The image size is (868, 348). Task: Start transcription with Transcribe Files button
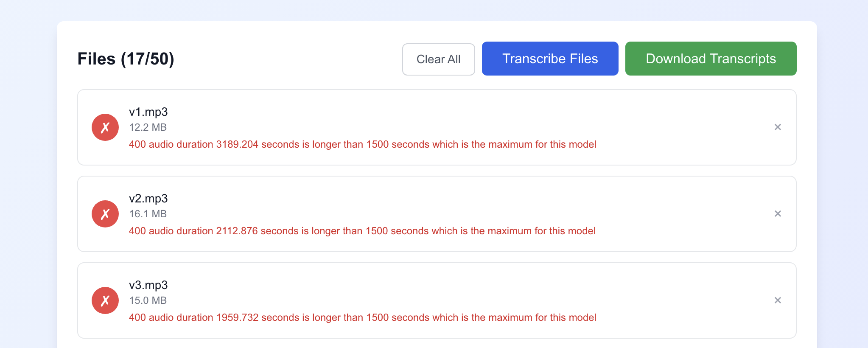550,59
